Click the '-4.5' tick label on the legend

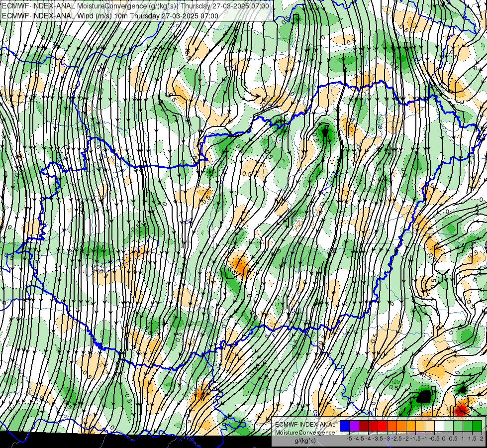pos(359,439)
